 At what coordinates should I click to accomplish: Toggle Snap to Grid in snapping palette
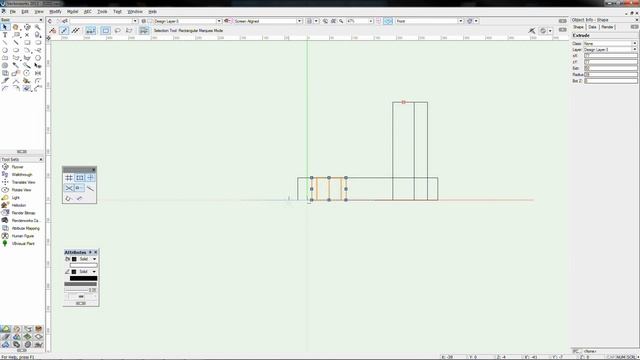click(x=69, y=178)
